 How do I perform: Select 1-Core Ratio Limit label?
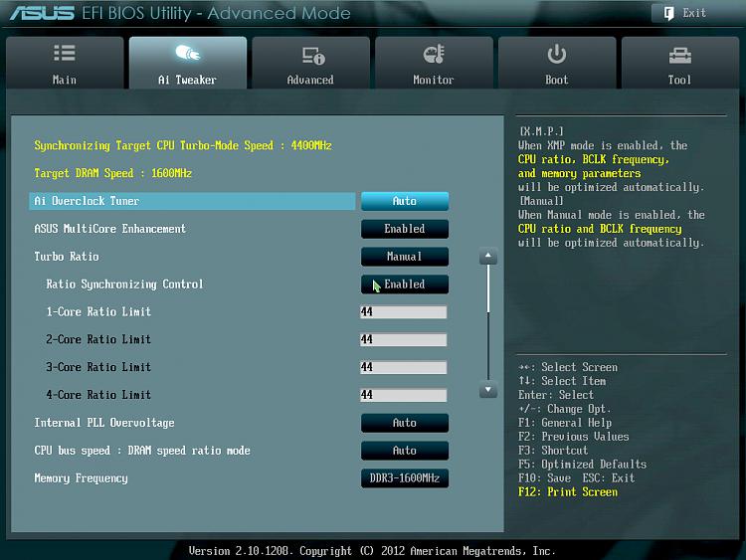point(98,312)
